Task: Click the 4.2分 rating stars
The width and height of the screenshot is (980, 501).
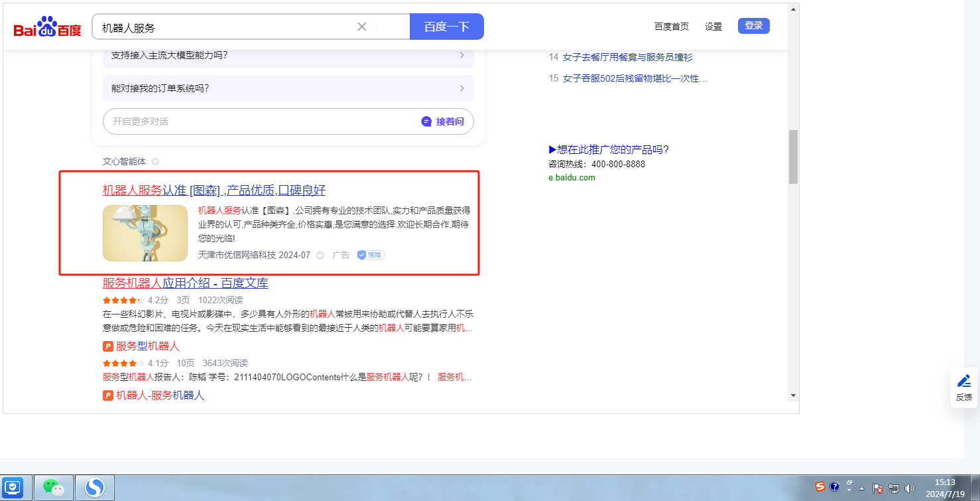Action: [x=123, y=300]
